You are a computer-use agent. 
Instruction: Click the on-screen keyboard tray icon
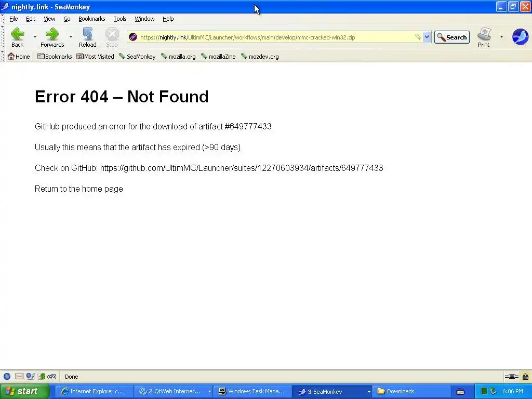pos(460,392)
